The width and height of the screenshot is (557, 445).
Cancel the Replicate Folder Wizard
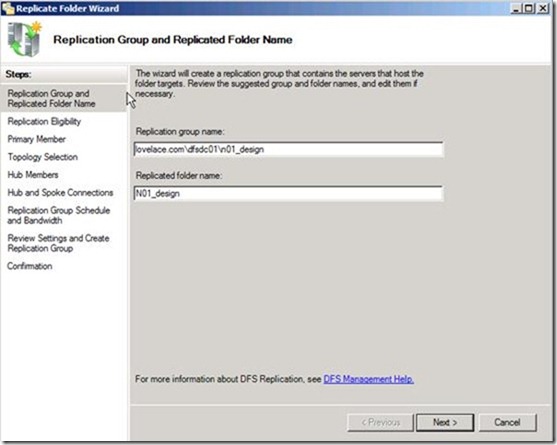[507, 422]
